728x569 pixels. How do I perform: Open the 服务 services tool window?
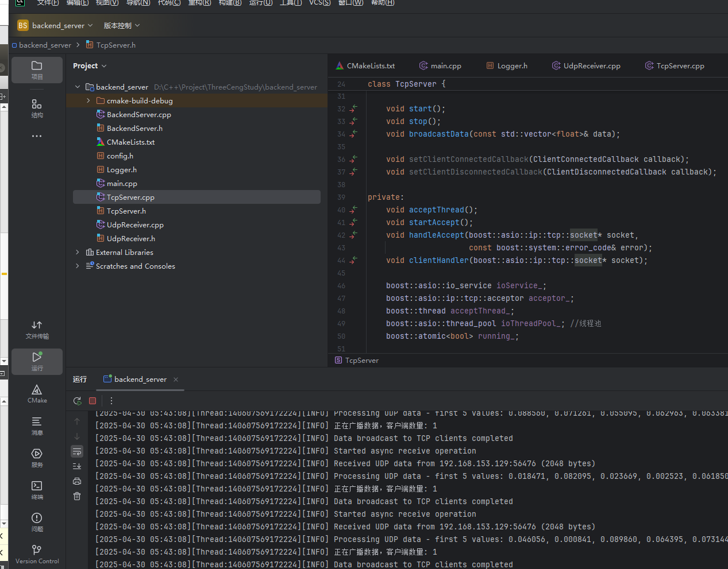point(37,458)
